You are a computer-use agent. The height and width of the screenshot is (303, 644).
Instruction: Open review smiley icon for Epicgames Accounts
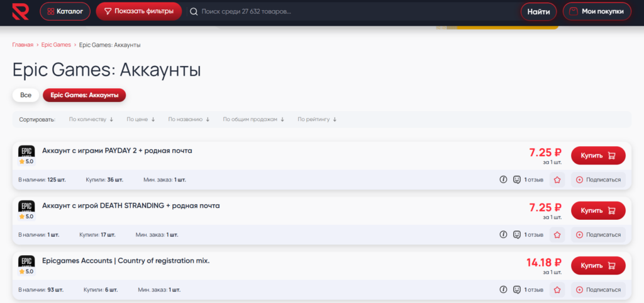click(x=517, y=290)
